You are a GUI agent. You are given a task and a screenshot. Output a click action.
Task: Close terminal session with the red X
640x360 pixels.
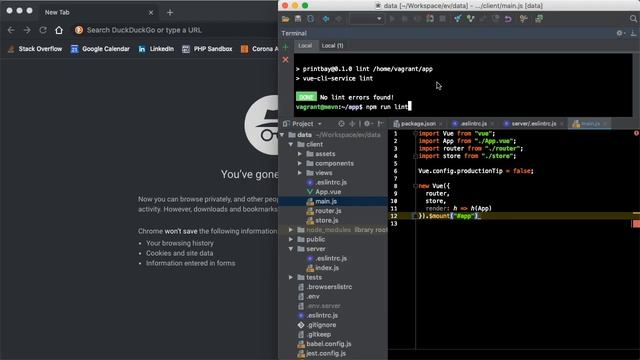285,60
